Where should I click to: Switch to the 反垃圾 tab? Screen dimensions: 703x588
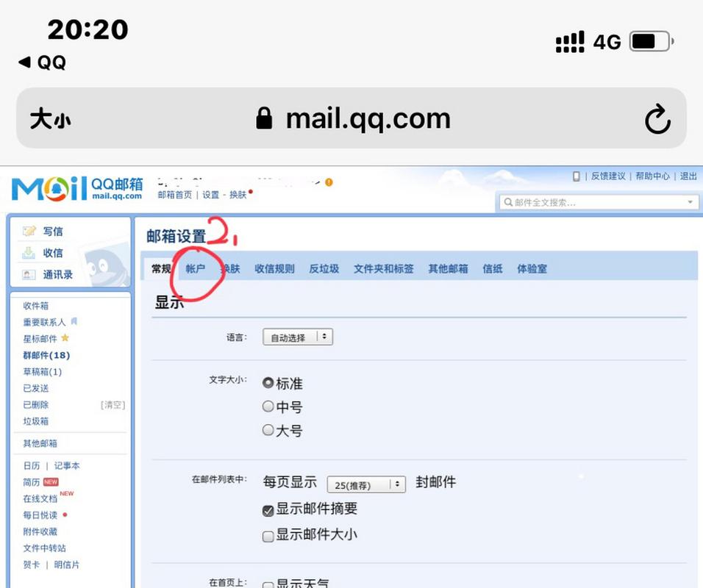pos(324,269)
